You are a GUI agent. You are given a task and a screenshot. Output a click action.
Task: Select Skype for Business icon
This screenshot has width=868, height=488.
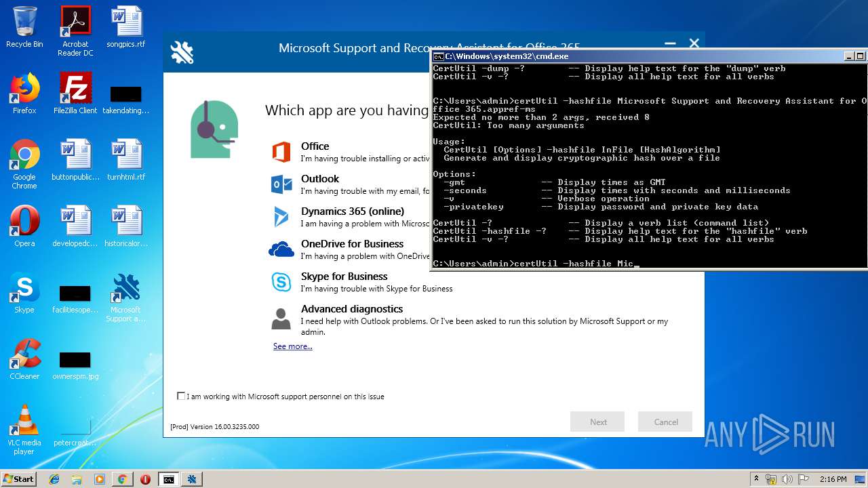(281, 282)
